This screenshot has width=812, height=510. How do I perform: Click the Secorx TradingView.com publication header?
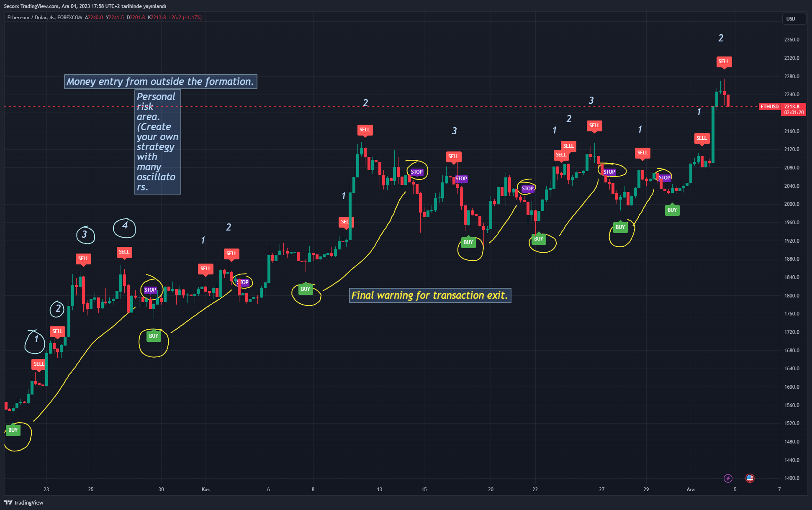click(85, 6)
